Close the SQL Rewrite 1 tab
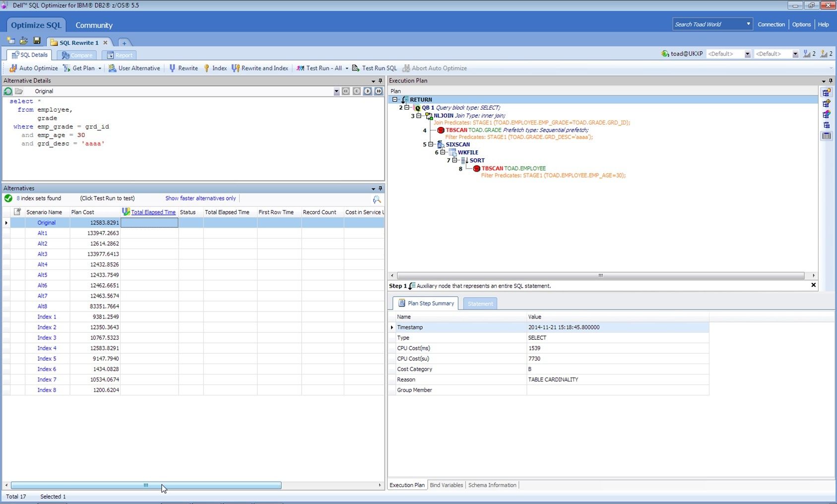This screenshot has width=837, height=504. (x=105, y=43)
